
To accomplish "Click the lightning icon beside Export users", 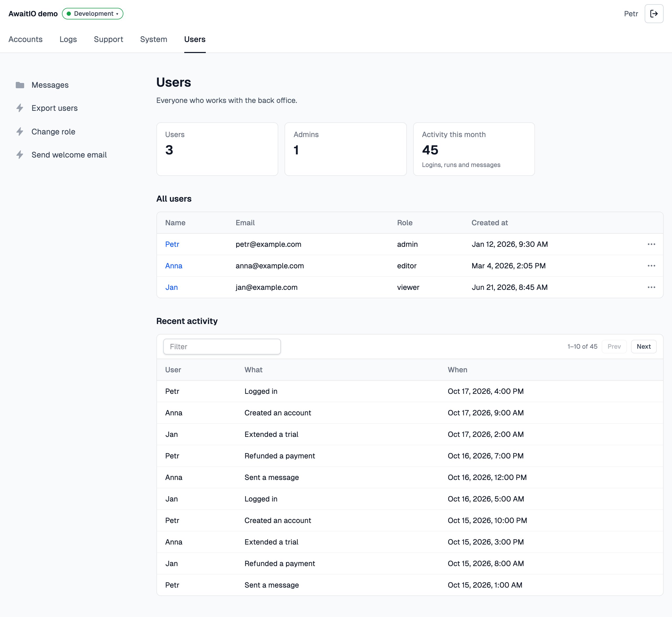I will (x=20, y=108).
